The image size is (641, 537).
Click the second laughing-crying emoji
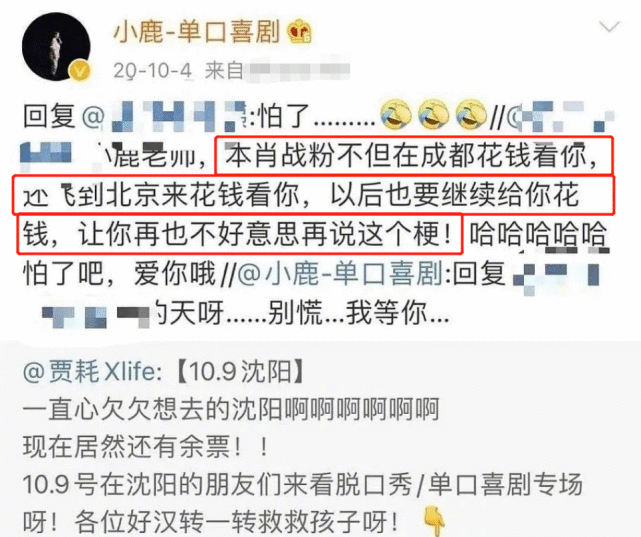tap(433, 114)
